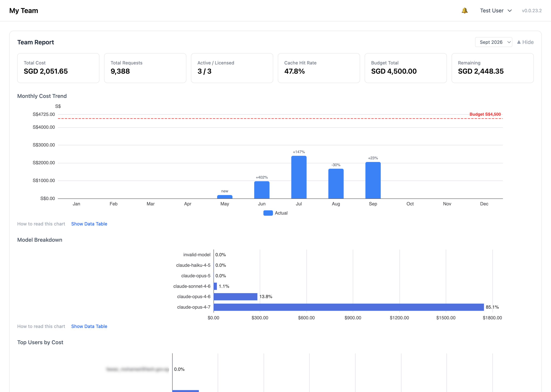Click the Budget Total SGD 4,500.00 card
Viewport: 551px width, 392px height.
coord(406,68)
